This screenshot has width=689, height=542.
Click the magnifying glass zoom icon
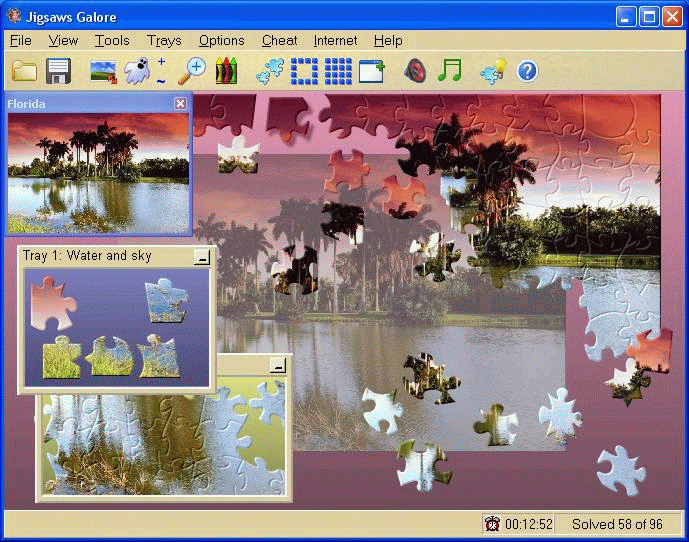[x=192, y=71]
